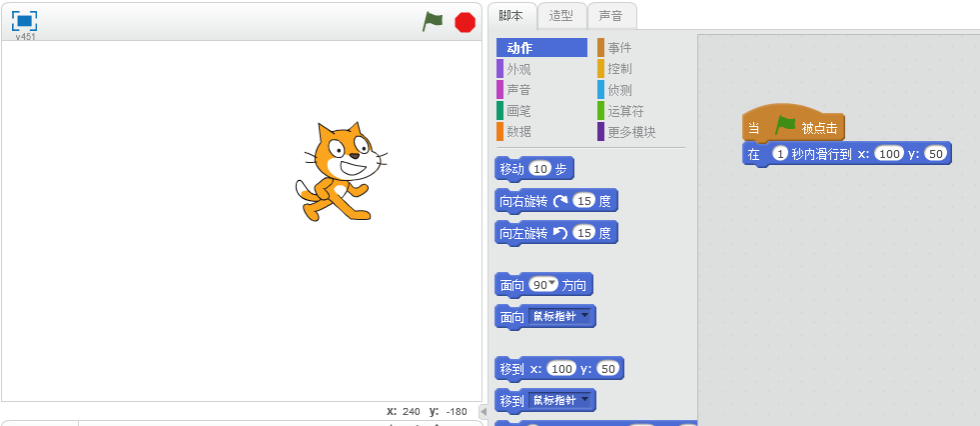Click the green flag to start the program
980x426 pixels.
pyautogui.click(x=433, y=21)
